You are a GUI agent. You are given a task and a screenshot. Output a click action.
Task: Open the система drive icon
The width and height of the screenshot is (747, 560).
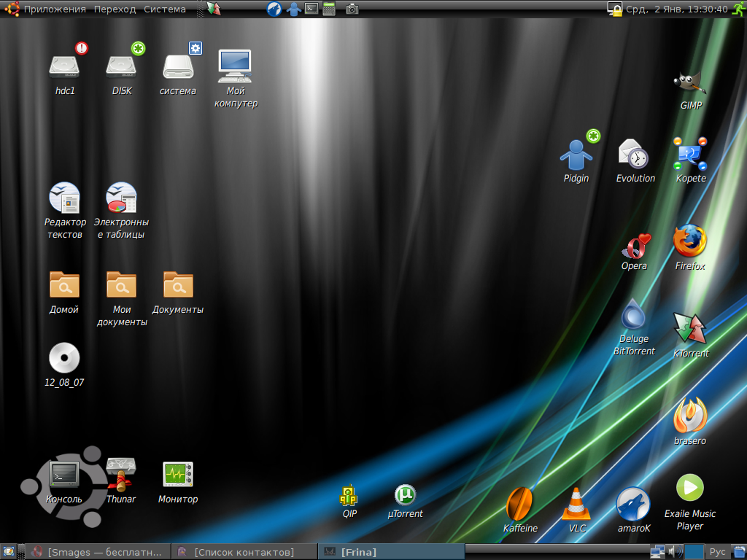point(178,66)
